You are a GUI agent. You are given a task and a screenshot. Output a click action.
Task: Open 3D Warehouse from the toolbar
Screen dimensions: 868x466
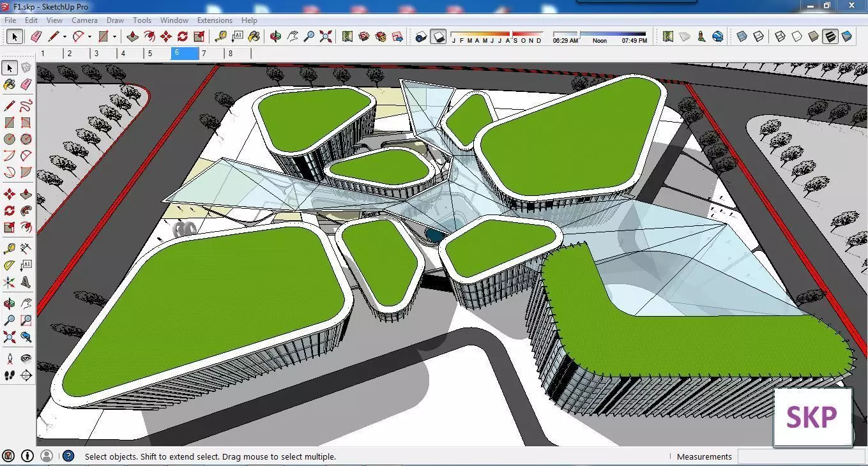[x=364, y=36]
